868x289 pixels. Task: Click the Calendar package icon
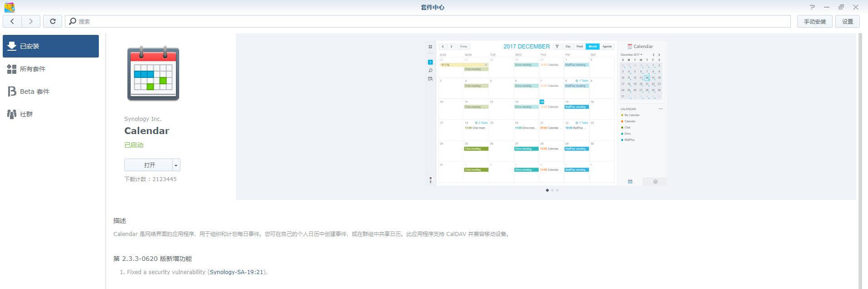coord(153,73)
